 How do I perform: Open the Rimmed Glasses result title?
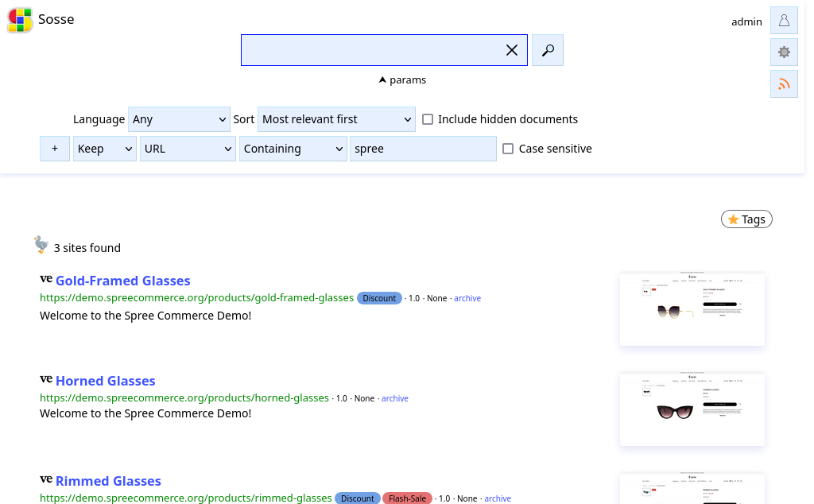click(108, 481)
